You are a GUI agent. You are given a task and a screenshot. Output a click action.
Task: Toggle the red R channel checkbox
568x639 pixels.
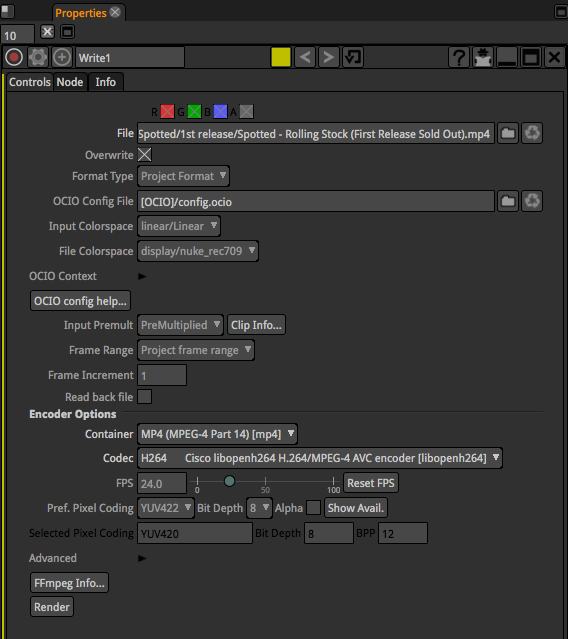click(167, 111)
